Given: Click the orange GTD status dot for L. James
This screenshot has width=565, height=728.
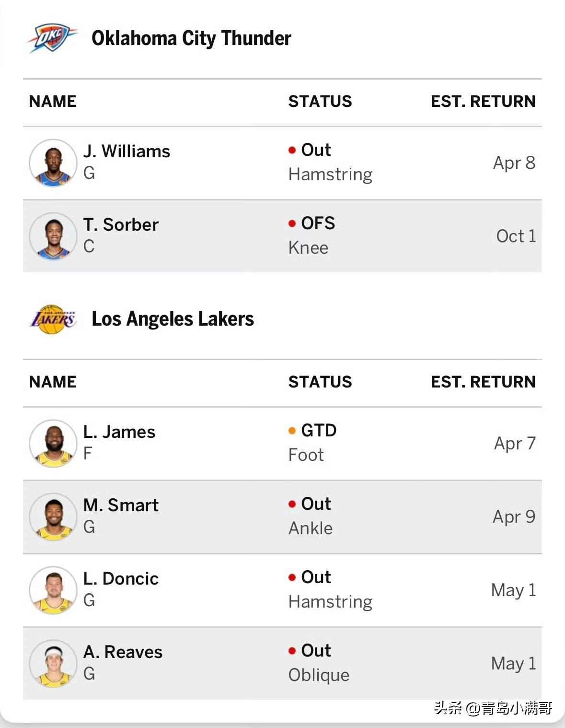Looking at the screenshot, I should (x=292, y=431).
